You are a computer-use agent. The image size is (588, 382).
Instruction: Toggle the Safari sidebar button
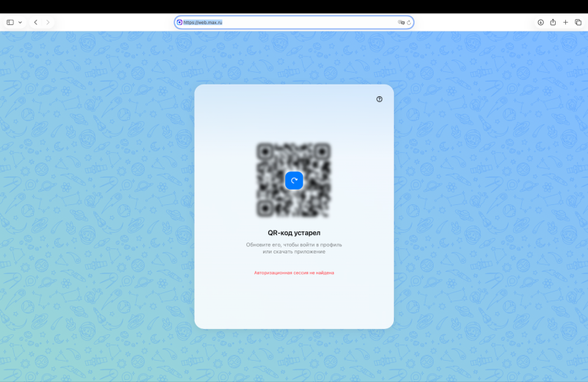pyautogui.click(x=10, y=23)
